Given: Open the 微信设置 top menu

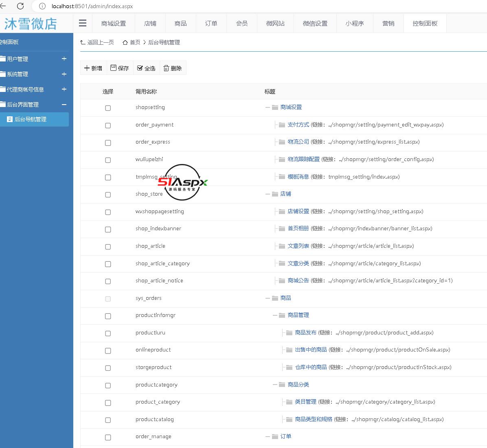Looking at the screenshot, I should (x=315, y=23).
